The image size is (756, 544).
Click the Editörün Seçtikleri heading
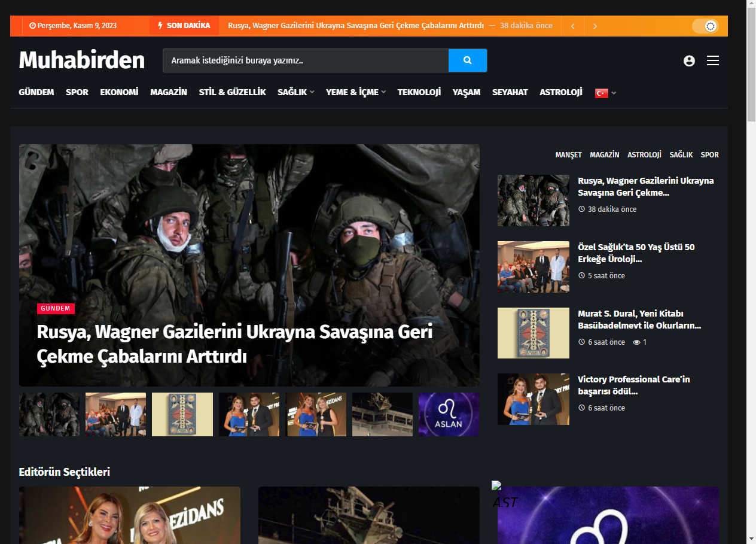coord(65,472)
